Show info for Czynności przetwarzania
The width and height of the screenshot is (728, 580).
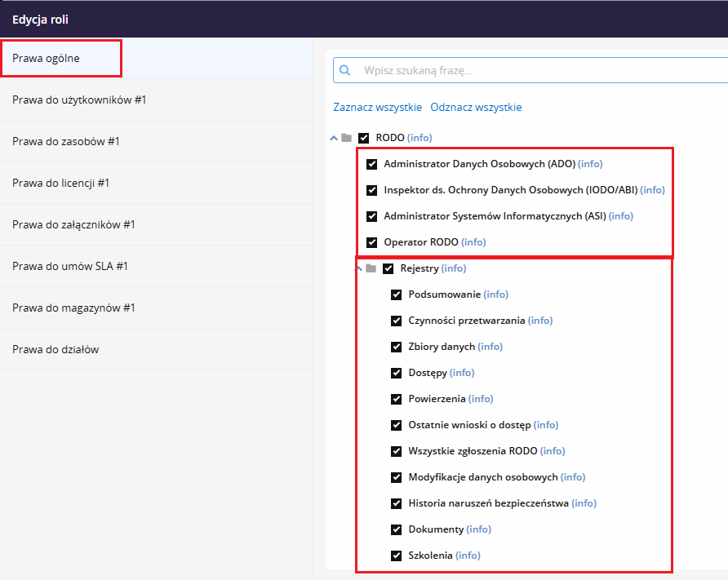pyautogui.click(x=539, y=321)
